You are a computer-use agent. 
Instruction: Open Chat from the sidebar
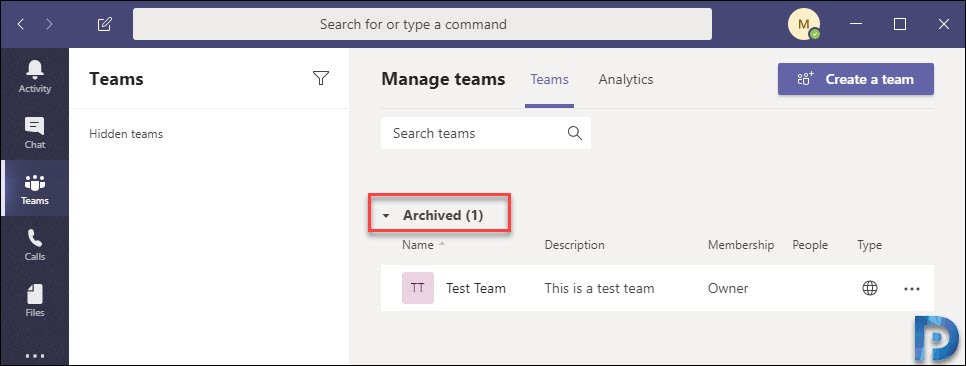pos(34,132)
